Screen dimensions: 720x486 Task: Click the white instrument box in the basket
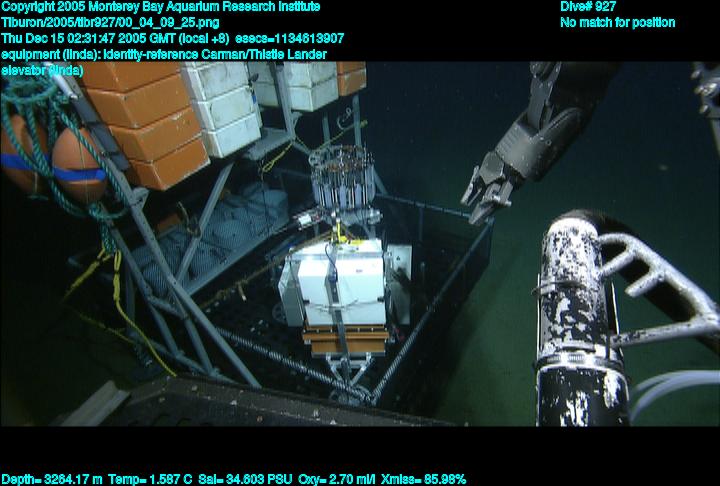click(335, 283)
